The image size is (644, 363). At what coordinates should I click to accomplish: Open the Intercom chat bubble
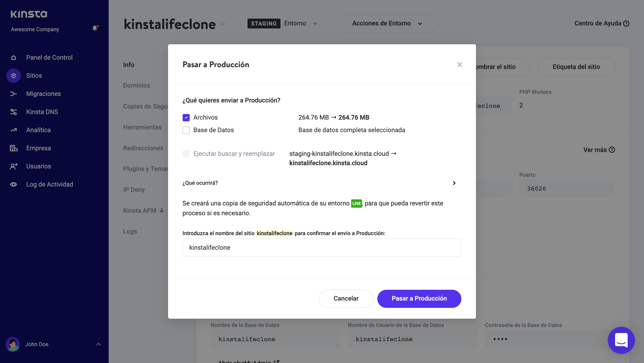(x=621, y=340)
